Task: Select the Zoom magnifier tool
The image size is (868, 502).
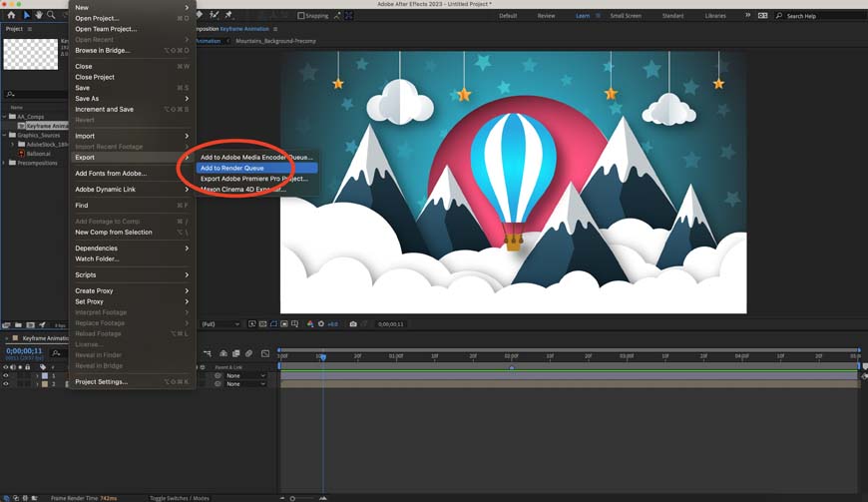Action: [x=51, y=16]
